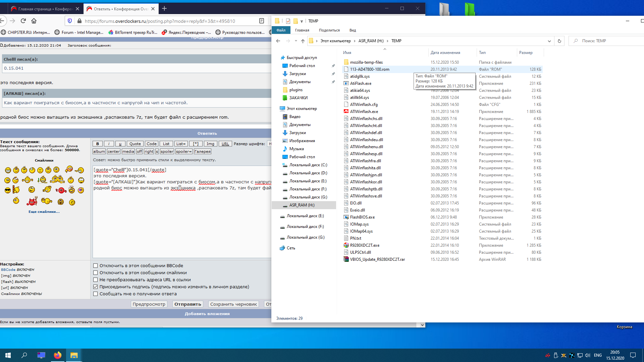Enable 'Отключить в этом сообщении BBCode' checkbox
644x362 pixels.
pyautogui.click(x=96, y=266)
